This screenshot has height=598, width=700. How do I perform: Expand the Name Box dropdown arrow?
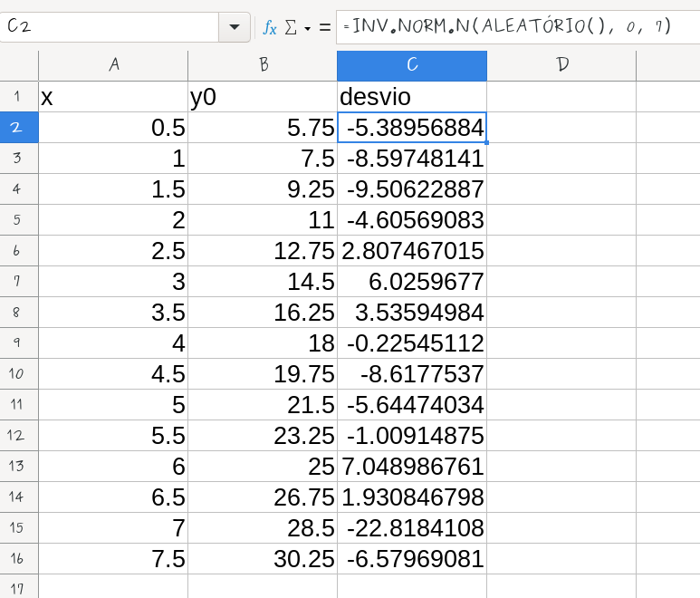pyautogui.click(x=235, y=27)
